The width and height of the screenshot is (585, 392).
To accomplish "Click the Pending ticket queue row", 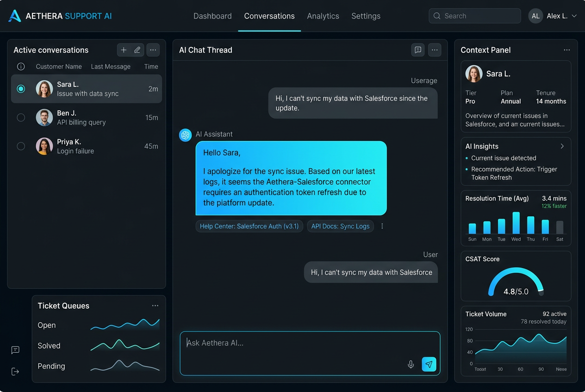I will pos(99,366).
